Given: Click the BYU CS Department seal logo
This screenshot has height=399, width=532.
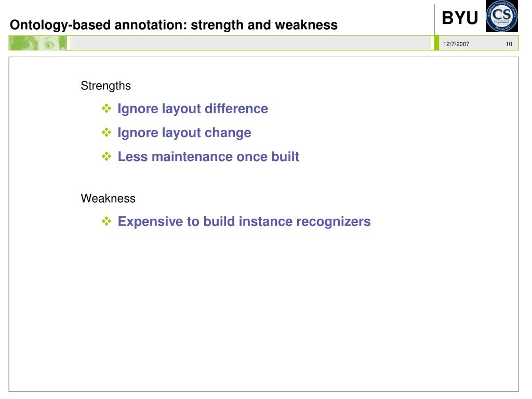Looking at the screenshot, I should (x=501, y=16).
